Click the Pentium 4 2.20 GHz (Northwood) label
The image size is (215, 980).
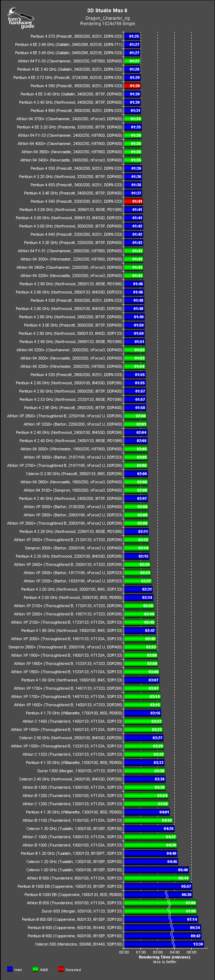point(69,557)
